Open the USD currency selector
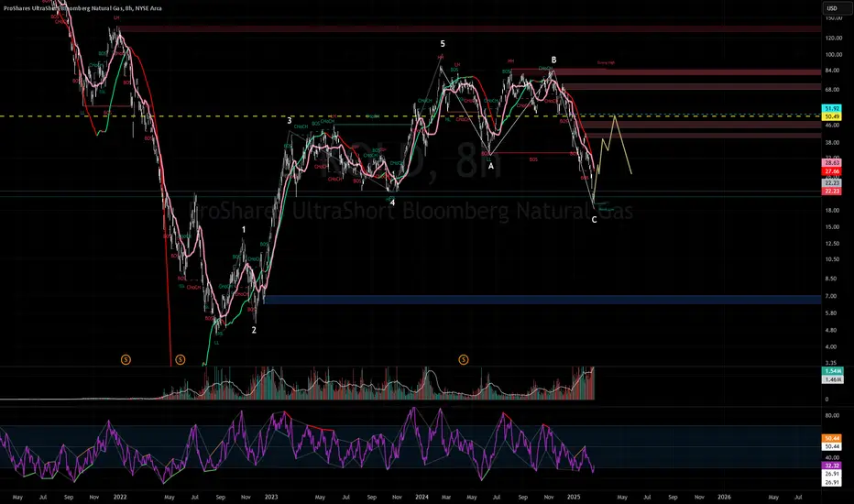 click(832, 8)
